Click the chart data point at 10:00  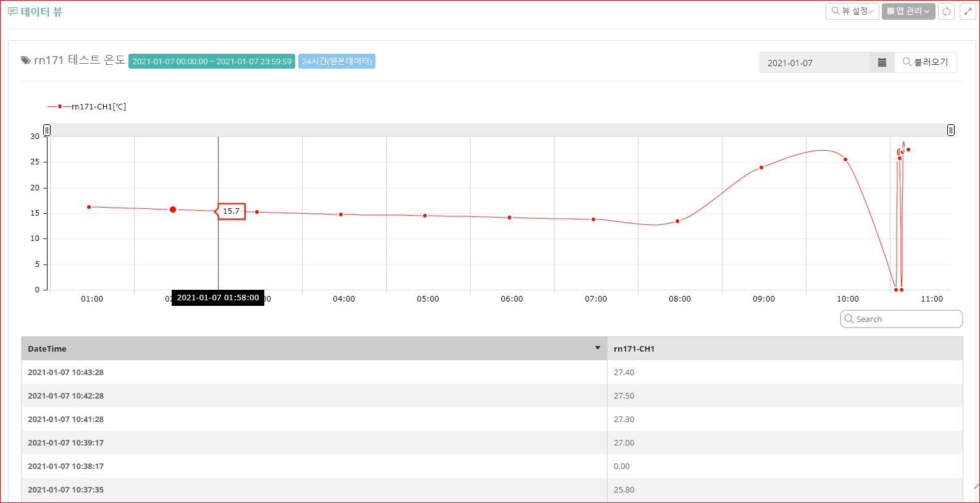tap(845, 159)
